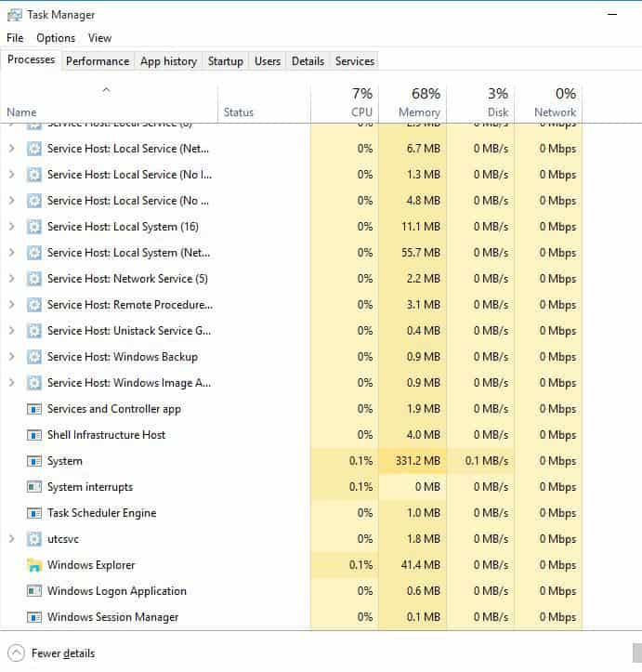Screen dimensions: 642x672
Task: Click the 55.7 MB memory value
Action: pyautogui.click(x=421, y=253)
